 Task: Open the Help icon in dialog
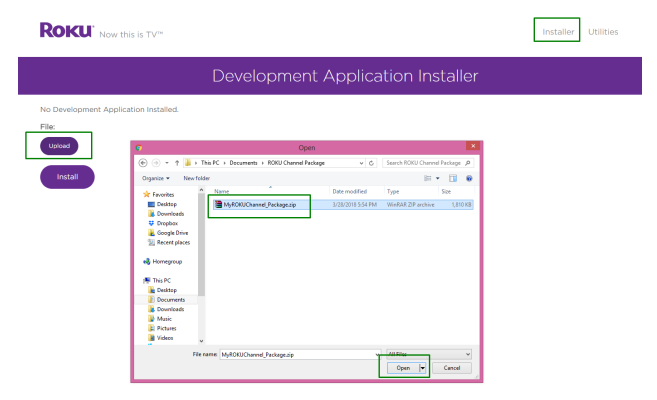[x=469, y=178]
